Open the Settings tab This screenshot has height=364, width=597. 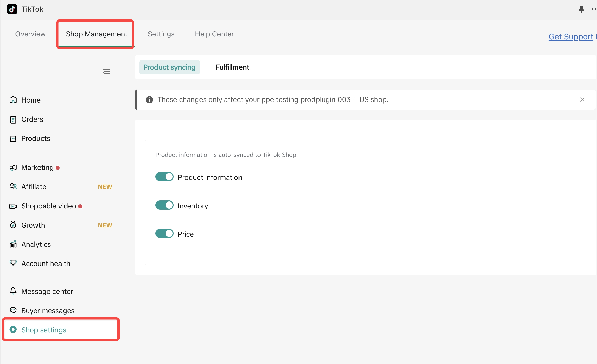point(161,34)
